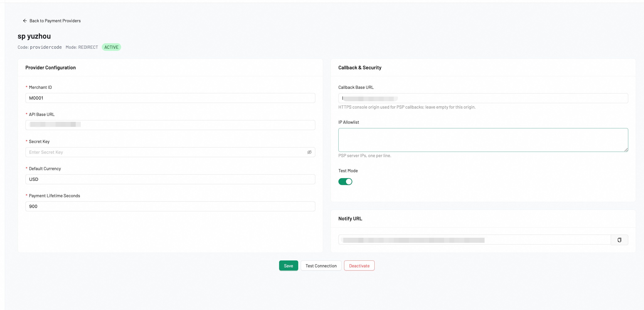Toggle Secret Key visibility eye icon
Viewport: 644px width, 310px height.
point(309,152)
